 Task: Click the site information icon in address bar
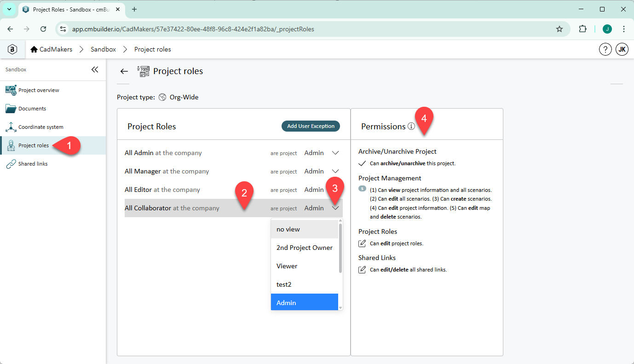(x=63, y=29)
